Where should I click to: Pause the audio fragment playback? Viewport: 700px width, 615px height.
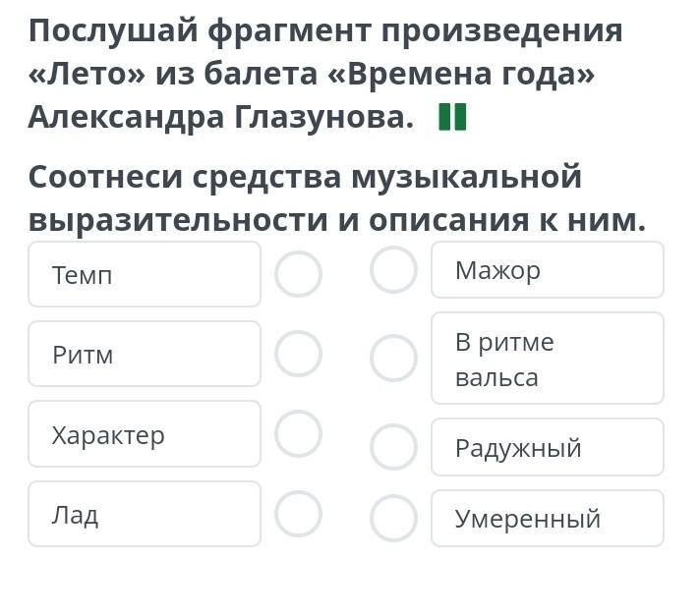pyautogui.click(x=452, y=117)
